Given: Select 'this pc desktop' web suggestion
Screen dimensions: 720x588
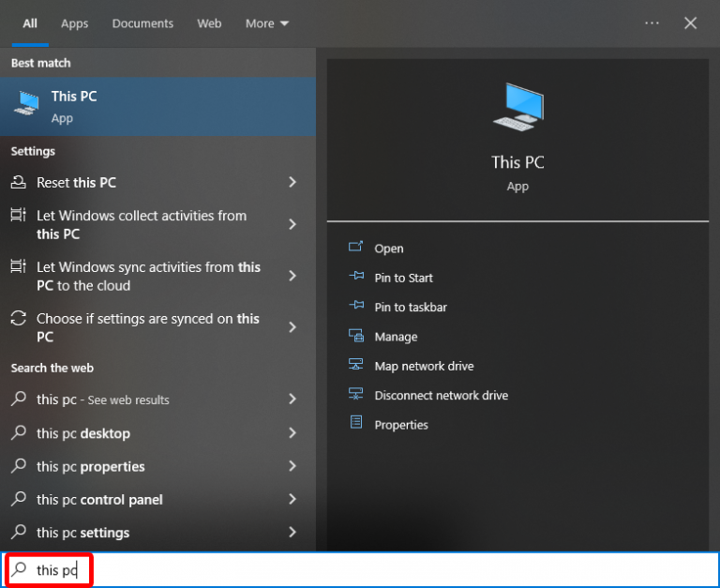Looking at the screenshot, I should (157, 433).
